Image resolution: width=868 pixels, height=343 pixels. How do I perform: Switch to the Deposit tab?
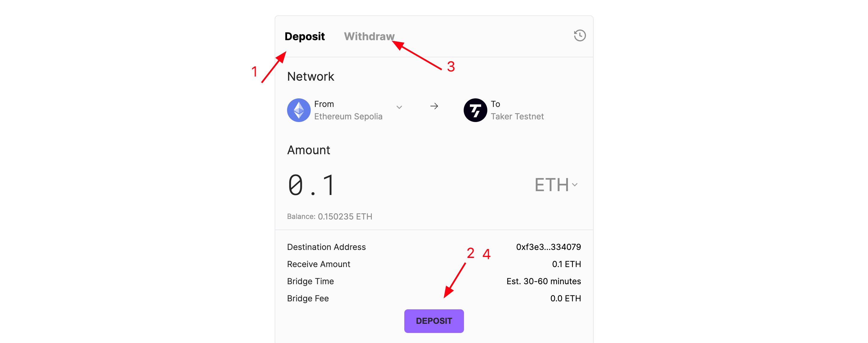304,36
